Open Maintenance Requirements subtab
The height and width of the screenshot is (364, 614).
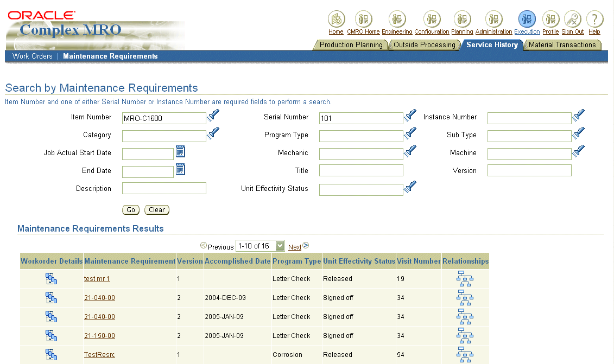pyautogui.click(x=110, y=56)
